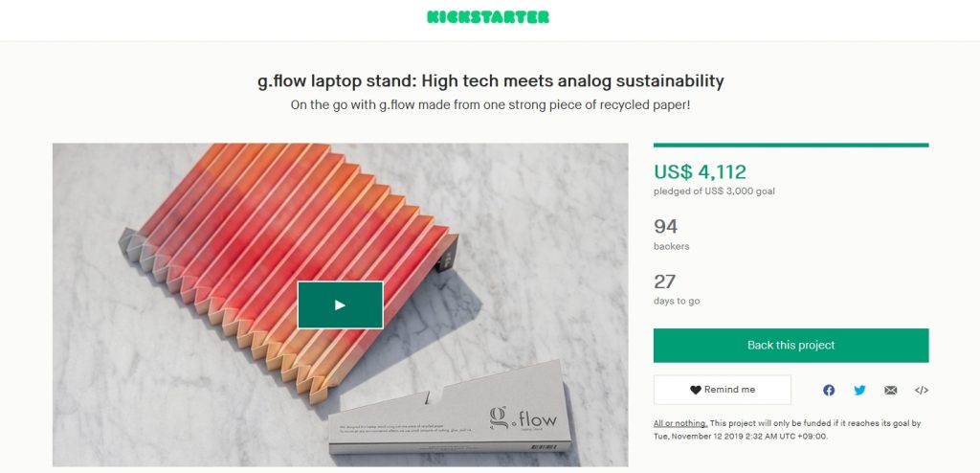Click the funding deadline date text
Screen dimensions: 980x473
[x=741, y=436]
